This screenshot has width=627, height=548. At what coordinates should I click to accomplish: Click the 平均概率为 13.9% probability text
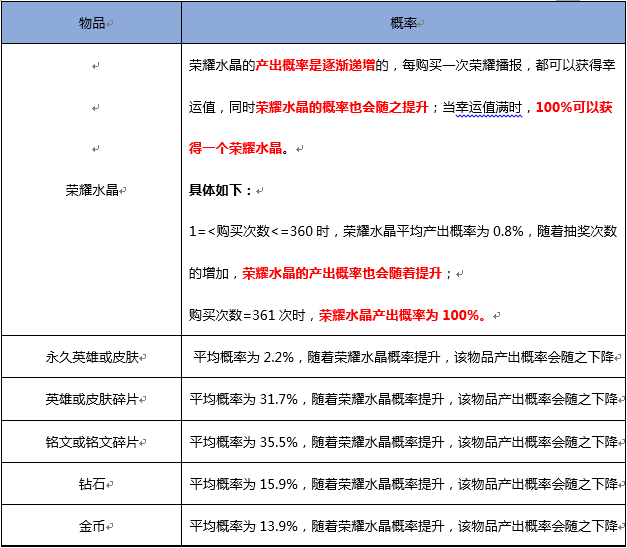coord(244,526)
